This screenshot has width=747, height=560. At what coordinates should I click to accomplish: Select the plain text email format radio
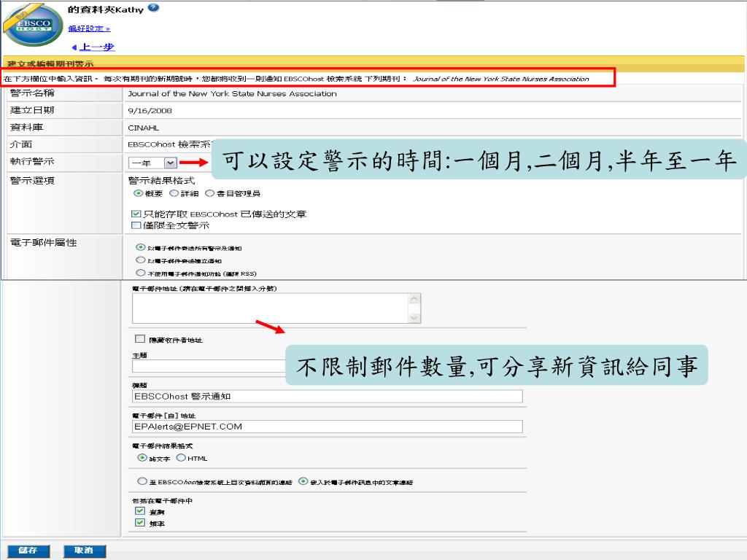(142, 458)
